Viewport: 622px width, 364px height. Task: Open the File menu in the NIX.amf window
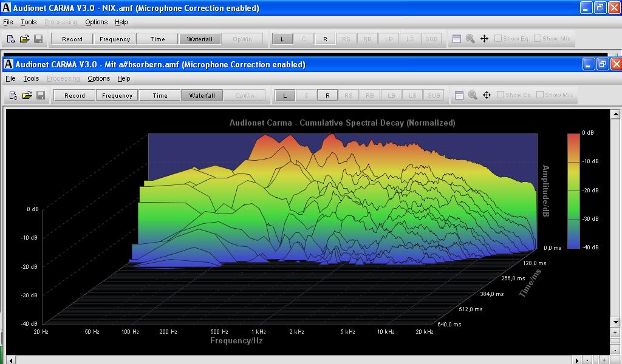pyautogui.click(x=8, y=22)
